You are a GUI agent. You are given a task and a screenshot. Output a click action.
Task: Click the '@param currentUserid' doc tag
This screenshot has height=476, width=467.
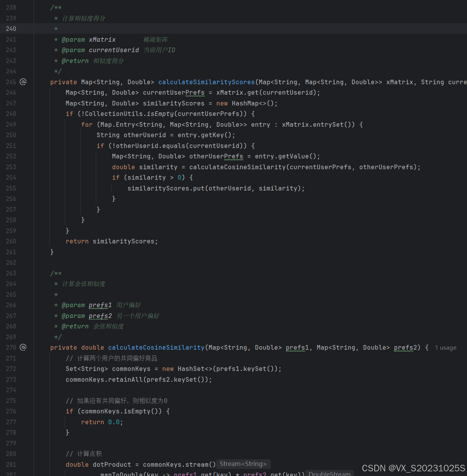pyautogui.click(x=100, y=50)
